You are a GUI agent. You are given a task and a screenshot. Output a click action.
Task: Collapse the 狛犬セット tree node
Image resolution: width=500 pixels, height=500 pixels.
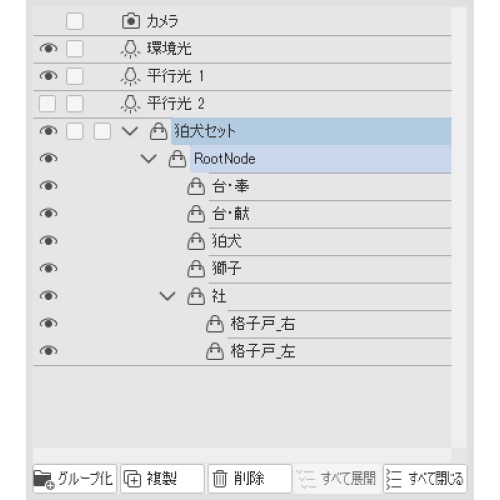(130, 131)
